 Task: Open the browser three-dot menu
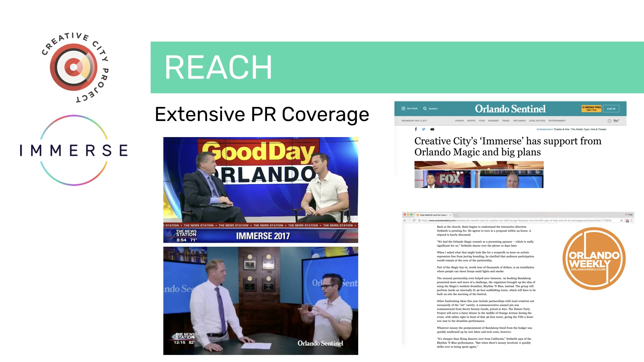(632, 221)
